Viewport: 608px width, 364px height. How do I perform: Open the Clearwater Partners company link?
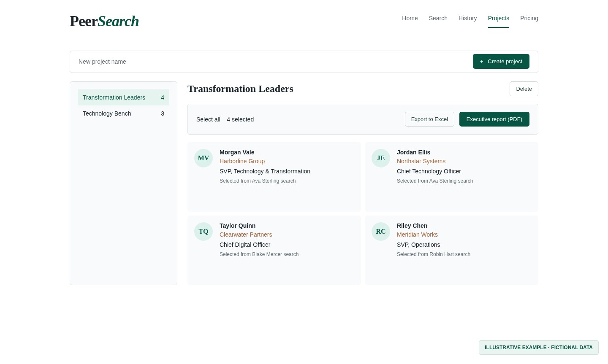[246, 235]
